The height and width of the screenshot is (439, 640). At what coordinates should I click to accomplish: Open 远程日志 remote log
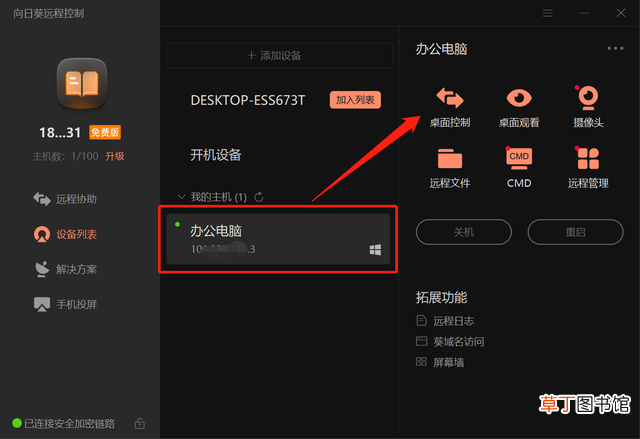(x=445, y=321)
